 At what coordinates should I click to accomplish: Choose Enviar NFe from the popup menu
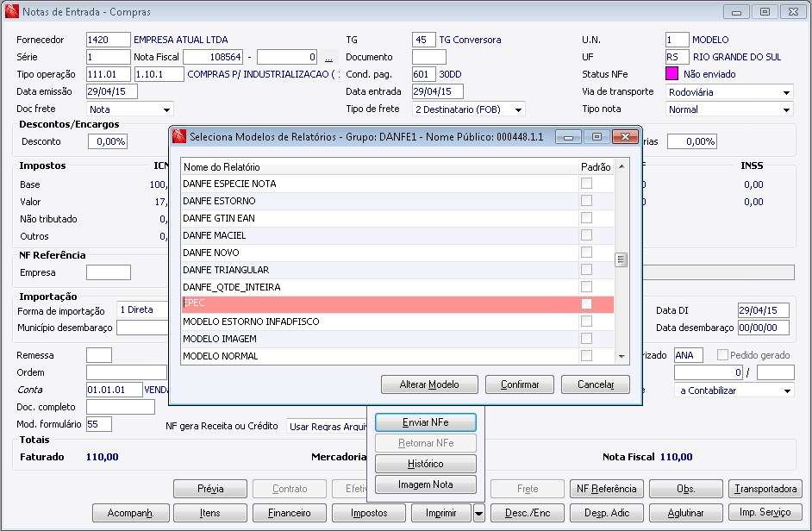click(426, 422)
